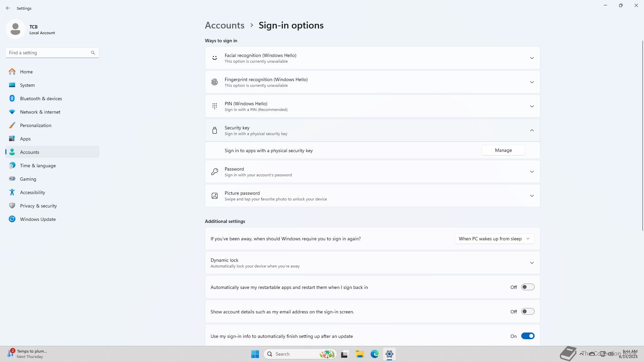This screenshot has height=362, width=644.
Task: Click the Accounts breadcrumb link
Action: pos(224,25)
